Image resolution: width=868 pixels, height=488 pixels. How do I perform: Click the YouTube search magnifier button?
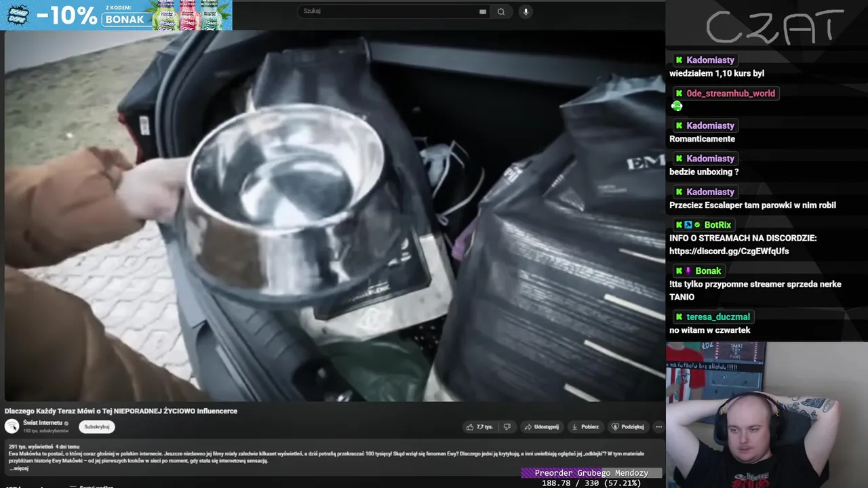coord(501,12)
